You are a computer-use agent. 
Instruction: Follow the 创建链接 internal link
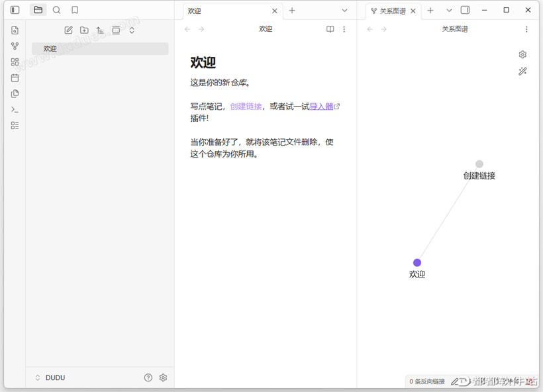coord(246,107)
